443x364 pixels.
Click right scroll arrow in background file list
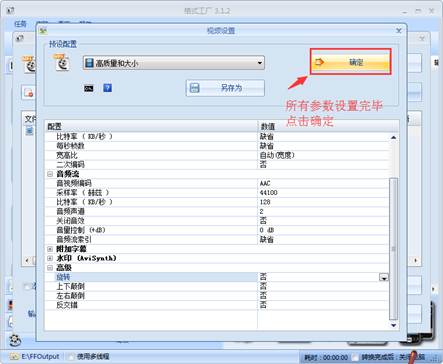click(415, 260)
